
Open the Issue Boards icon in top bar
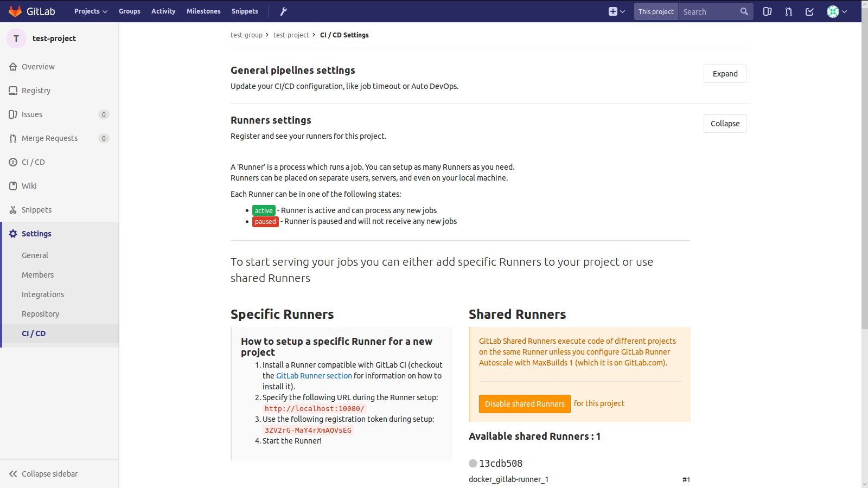click(x=768, y=11)
